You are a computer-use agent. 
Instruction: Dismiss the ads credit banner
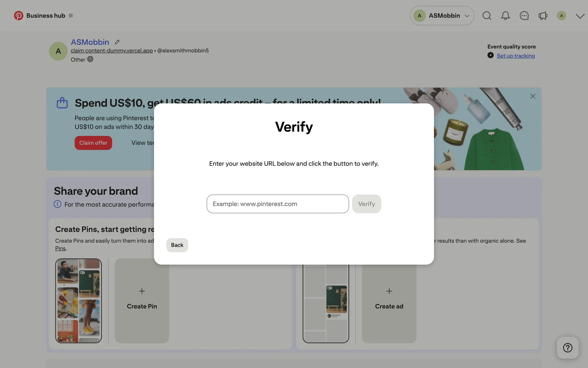[533, 96]
